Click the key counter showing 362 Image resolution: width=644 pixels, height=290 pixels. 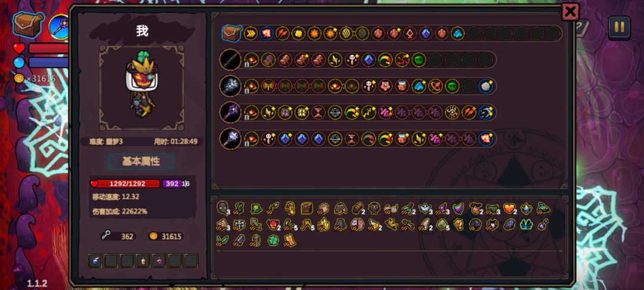click(x=118, y=236)
